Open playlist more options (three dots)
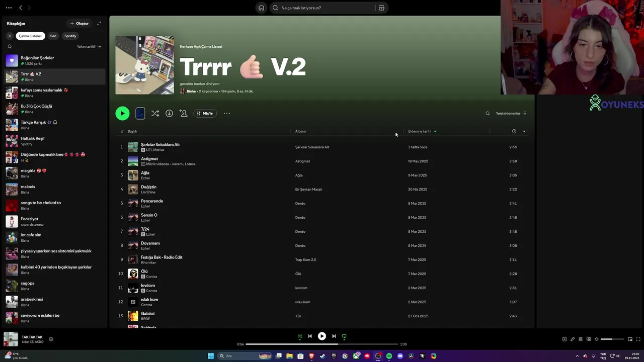This screenshot has height=362, width=644. [227, 113]
